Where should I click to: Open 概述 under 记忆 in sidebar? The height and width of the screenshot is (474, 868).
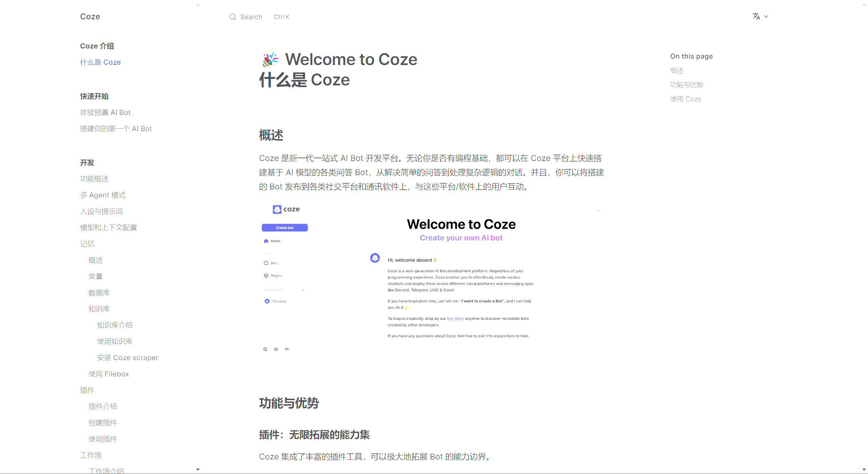[x=96, y=260]
